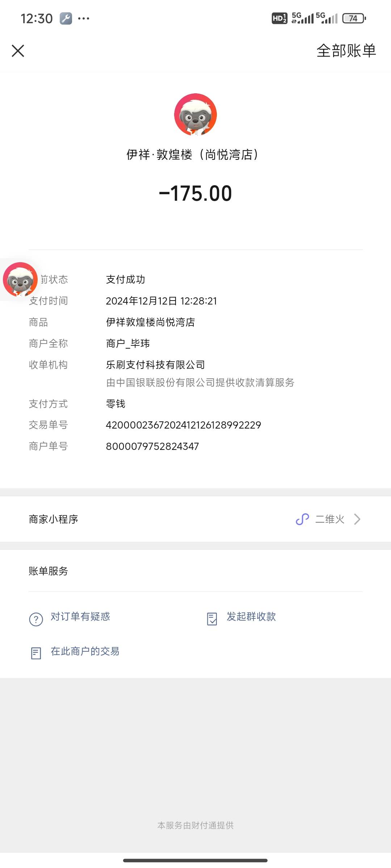Start 发起群收款 group collection
The width and height of the screenshot is (391, 868).
click(x=251, y=617)
